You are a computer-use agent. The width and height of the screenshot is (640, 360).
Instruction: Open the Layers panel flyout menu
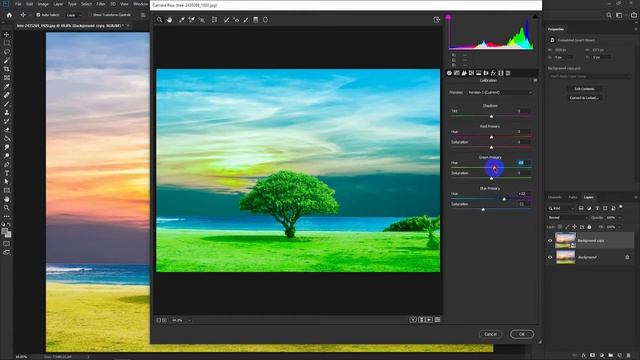pos(636,197)
